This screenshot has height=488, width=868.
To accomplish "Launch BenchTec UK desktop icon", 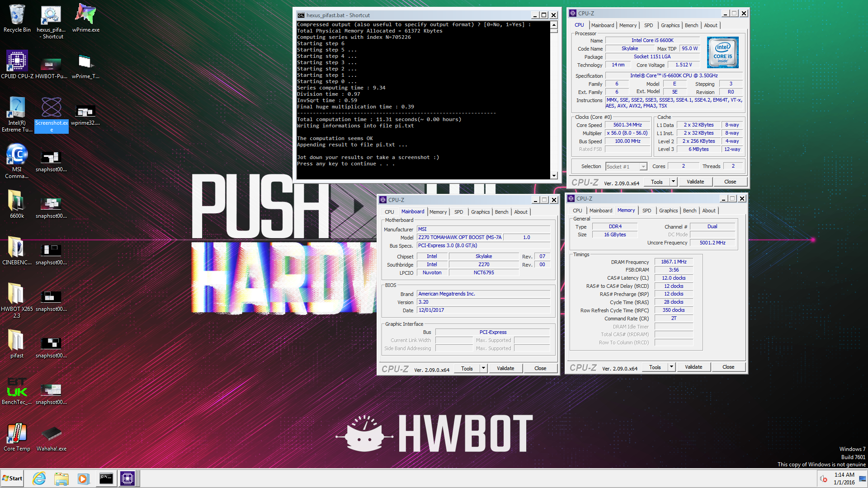I will 17,391.
